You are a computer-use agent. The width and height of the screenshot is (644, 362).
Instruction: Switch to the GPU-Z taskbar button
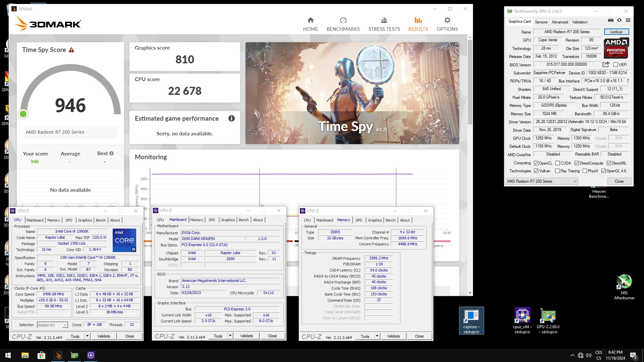pyautogui.click(x=74, y=355)
